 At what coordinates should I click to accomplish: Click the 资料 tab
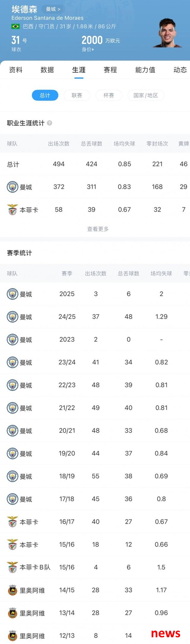pos(16,70)
